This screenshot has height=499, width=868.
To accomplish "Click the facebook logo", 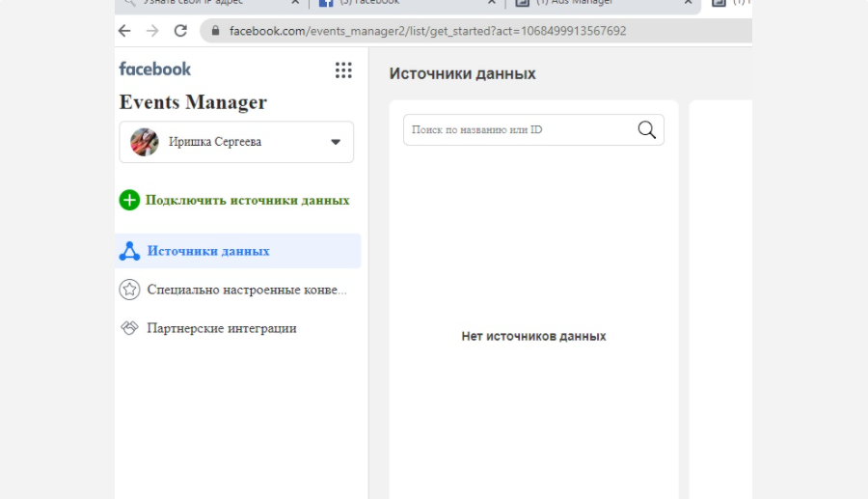I will coord(155,69).
